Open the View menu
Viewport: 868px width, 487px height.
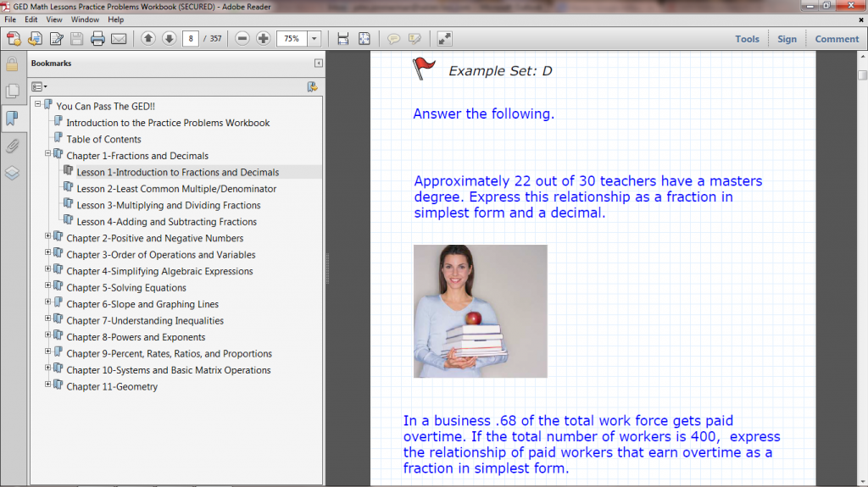[54, 19]
